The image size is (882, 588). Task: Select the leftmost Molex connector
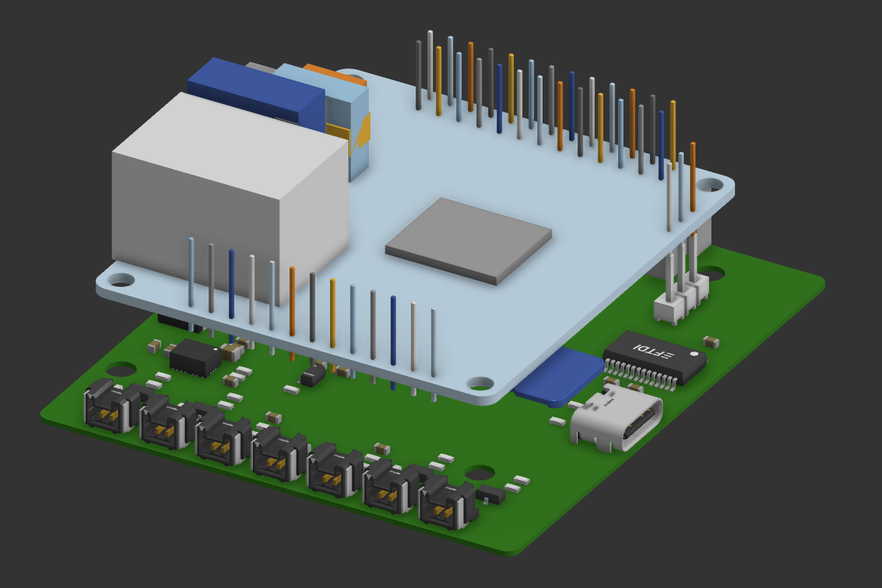coord(107,407)
